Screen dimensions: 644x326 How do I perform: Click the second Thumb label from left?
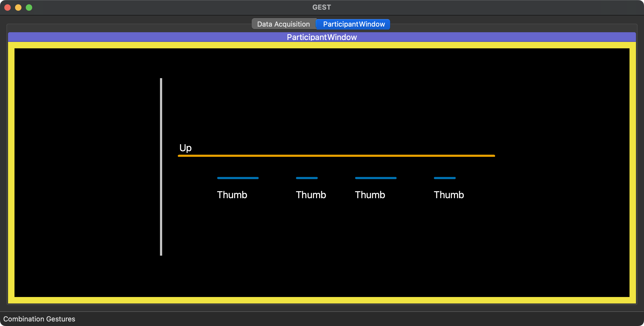tap(311, 195)
